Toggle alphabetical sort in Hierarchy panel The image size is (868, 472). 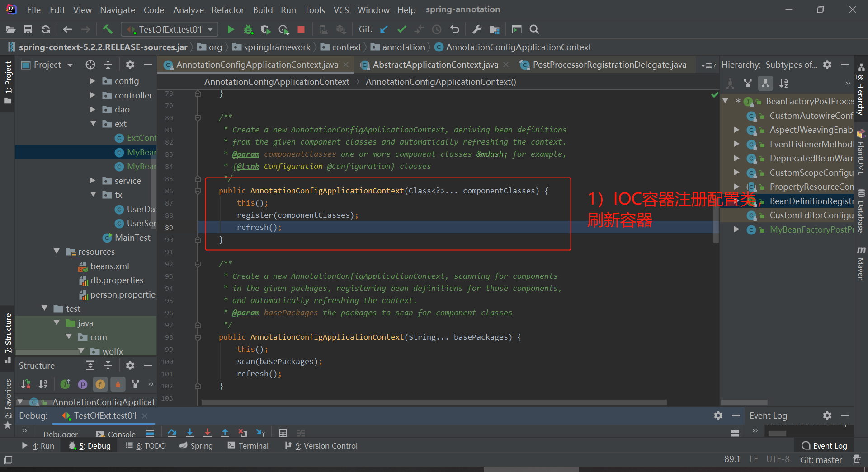783,84
